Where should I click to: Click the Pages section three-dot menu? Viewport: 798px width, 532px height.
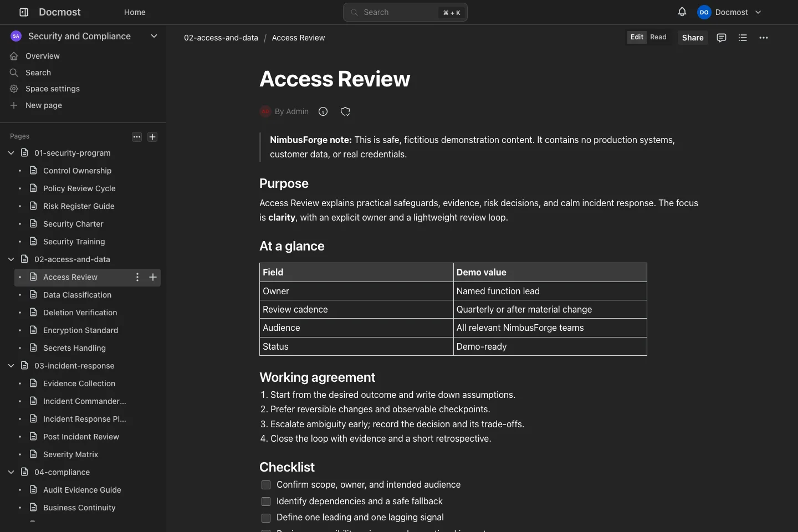pos(137,137)
